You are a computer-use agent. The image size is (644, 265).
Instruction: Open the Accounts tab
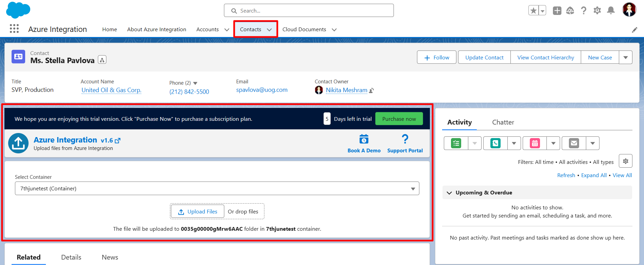click(x=207, y=30)
